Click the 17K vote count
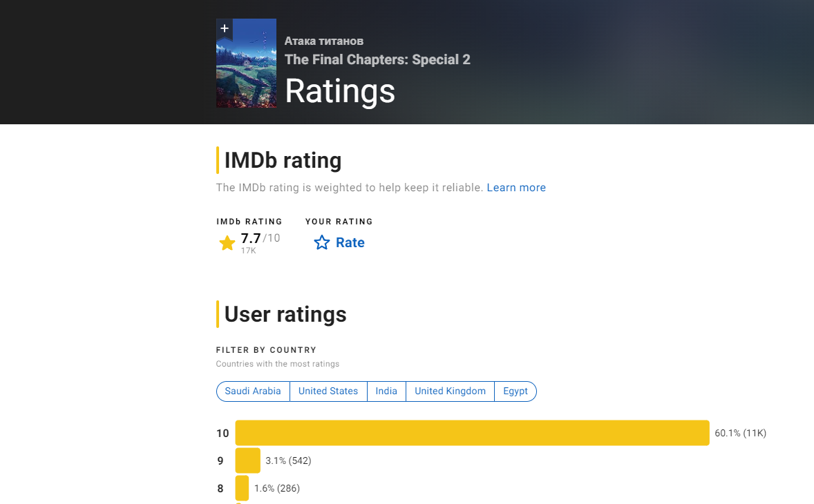The width and height of the screenshot is (814, 504). pyautogui.click(x=249, y=251)
